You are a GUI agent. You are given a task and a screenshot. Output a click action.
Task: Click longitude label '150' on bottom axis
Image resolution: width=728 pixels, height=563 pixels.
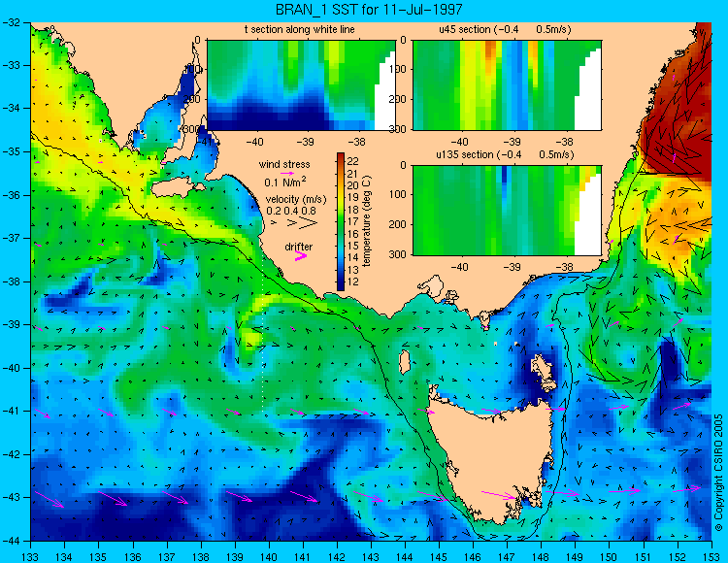[x=610, y=556]
